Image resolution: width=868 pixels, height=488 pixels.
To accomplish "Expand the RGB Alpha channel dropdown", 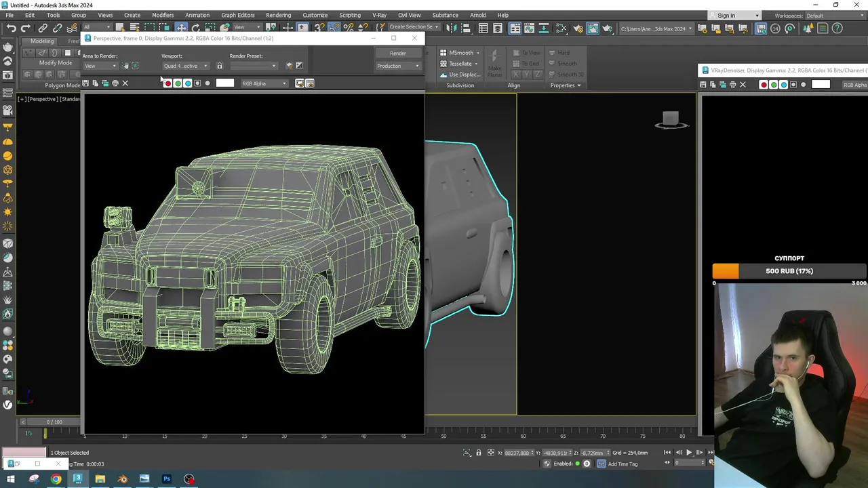I will pos(264,83).
